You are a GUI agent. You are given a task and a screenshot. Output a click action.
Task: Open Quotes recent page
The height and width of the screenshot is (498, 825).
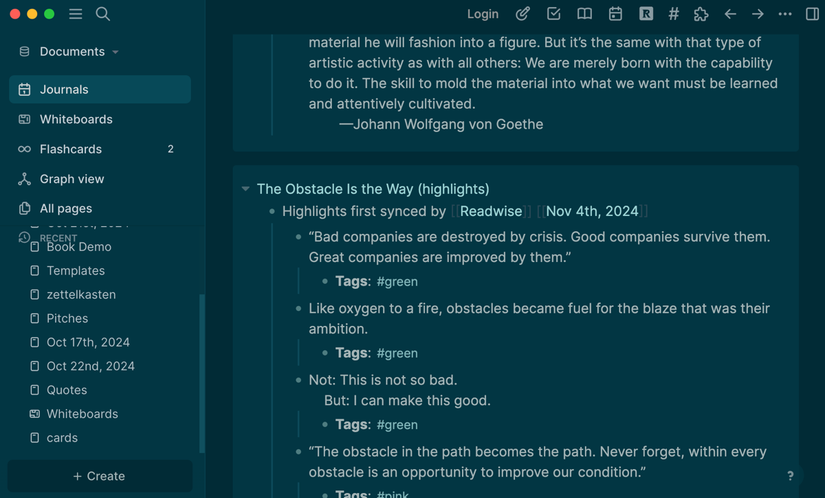point(67,390)
